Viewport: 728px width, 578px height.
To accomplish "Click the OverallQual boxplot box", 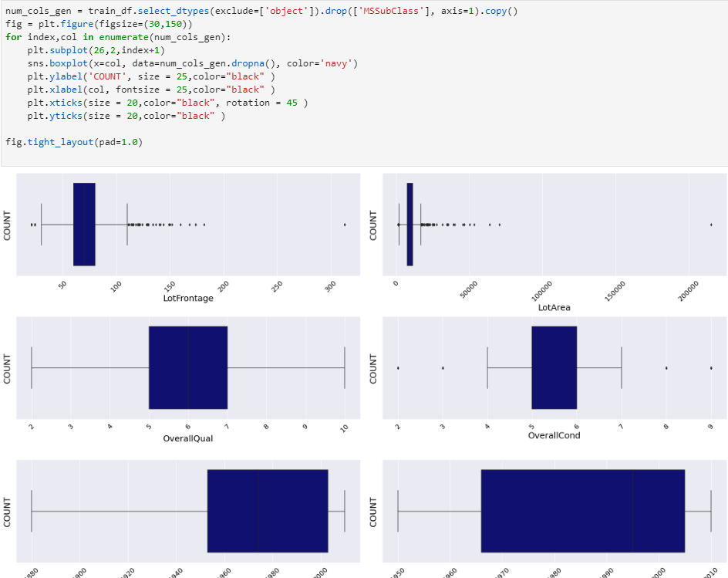I will tap(187, 367).
